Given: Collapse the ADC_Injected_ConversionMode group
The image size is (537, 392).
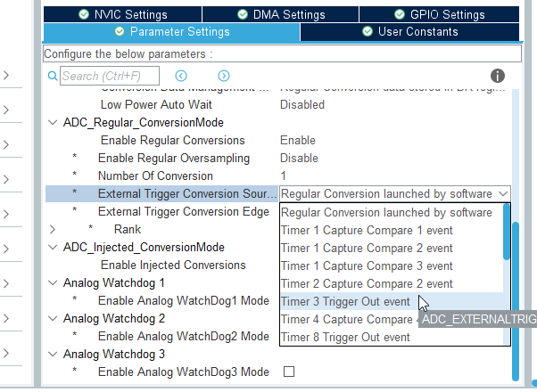Looking at the screenshot, I should coord(53,247).
